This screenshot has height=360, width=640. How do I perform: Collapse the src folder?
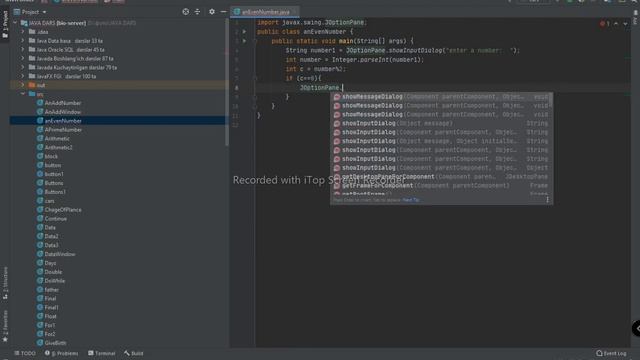(x=23, y=94)
